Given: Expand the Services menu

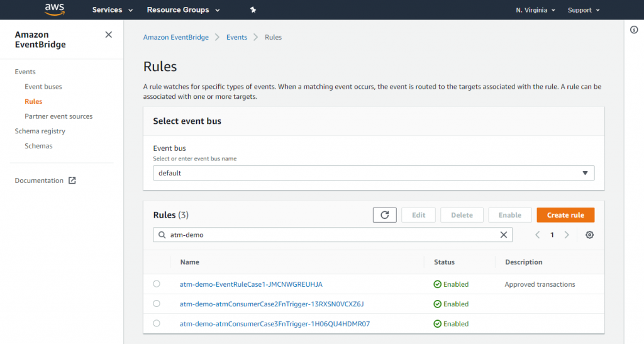Looking at the screenshot, I should click(112, 10).
